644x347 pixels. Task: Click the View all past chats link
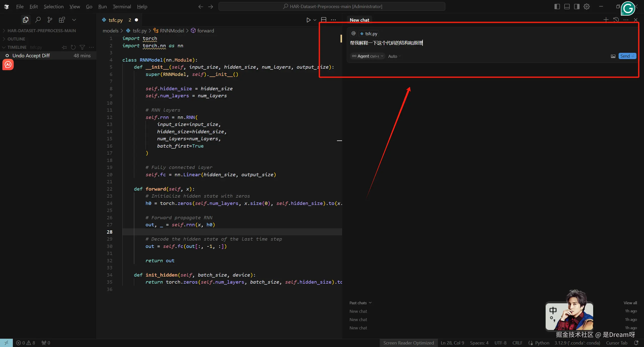click(630, 303)
